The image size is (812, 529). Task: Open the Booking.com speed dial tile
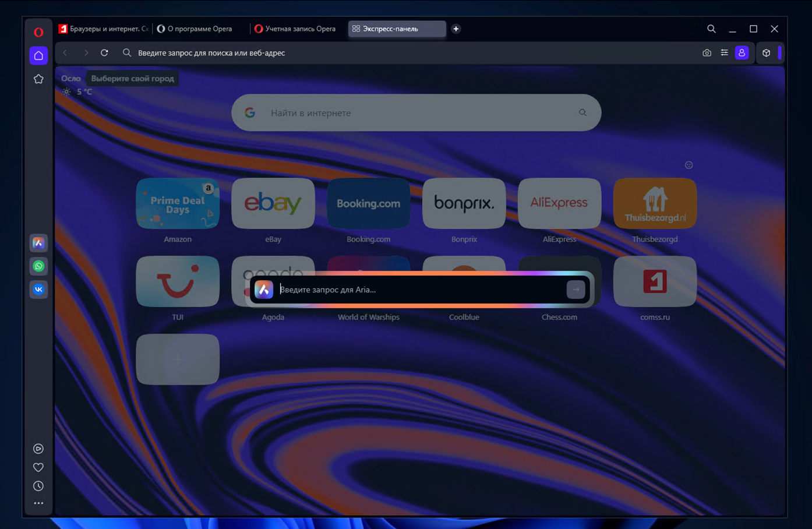[369, 203]
